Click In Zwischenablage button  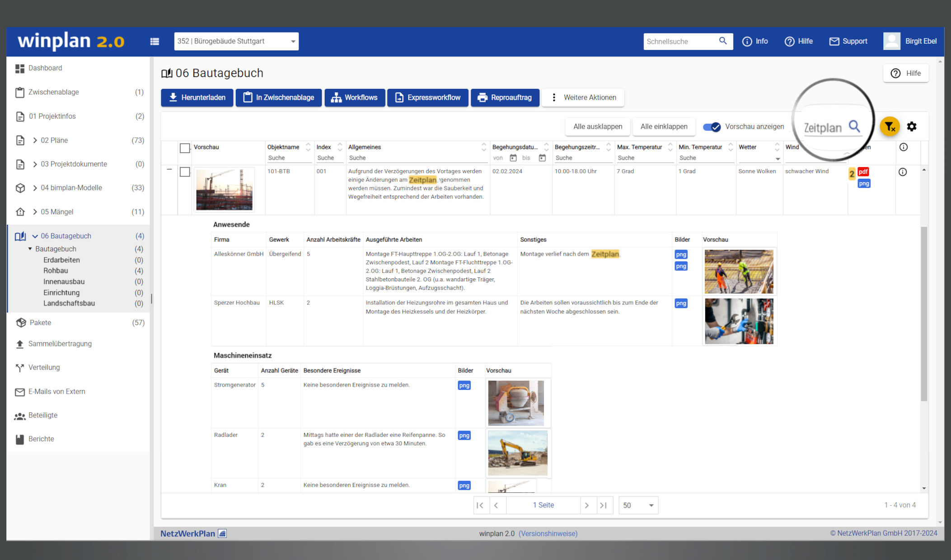tap(278, 98)
